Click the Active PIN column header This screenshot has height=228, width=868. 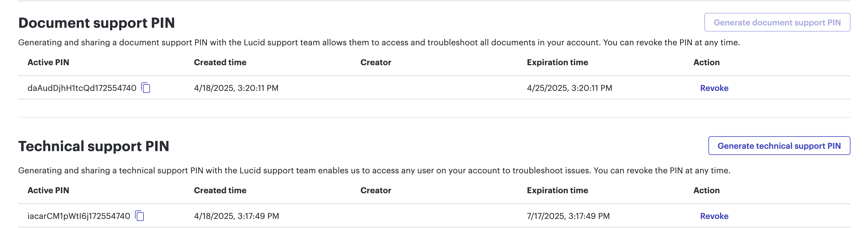[48, 62]
